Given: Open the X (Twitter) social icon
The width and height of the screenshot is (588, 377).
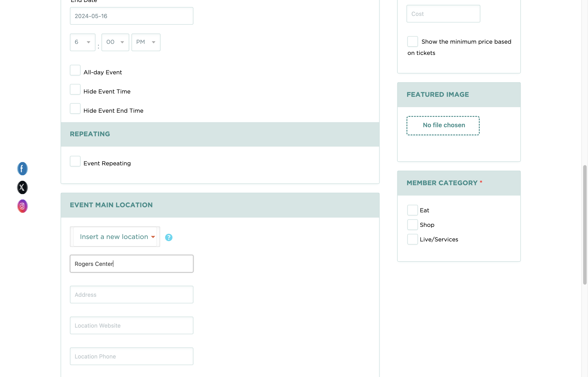Looking at the screenshot, I should pyautogui.click(x=22, y=188).
